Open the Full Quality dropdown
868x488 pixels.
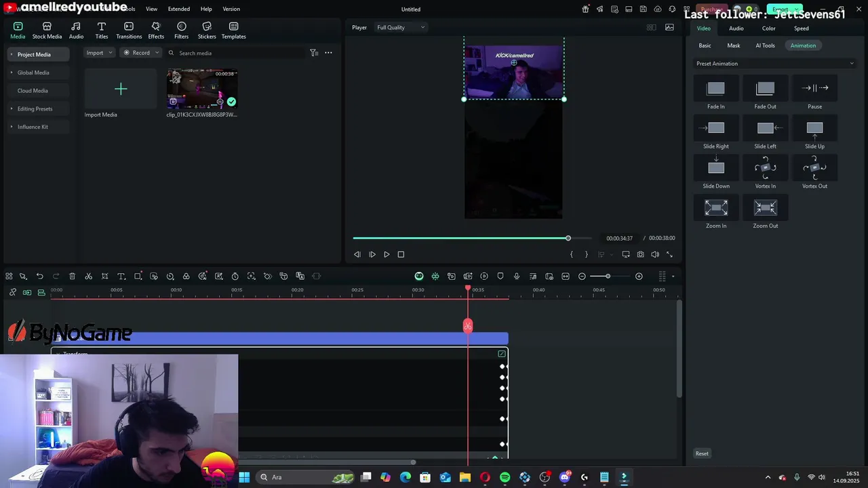pos(401,27)
